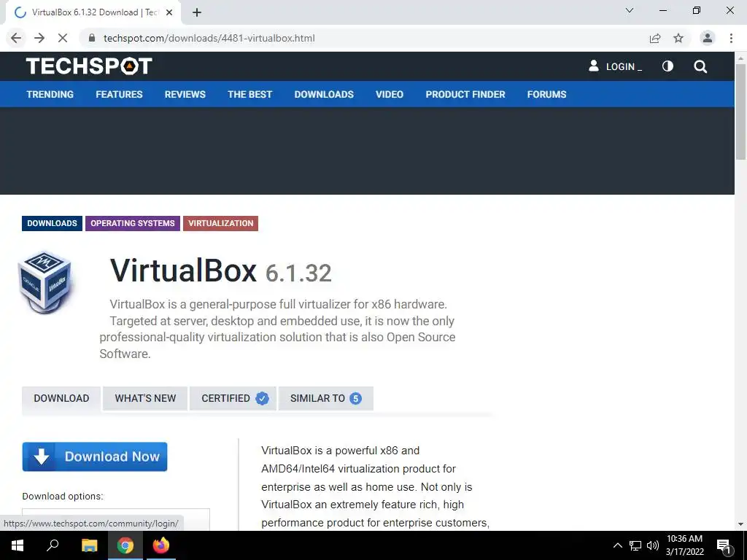
Task: Click the volume speaker tray icon
Action: (x=653, y=545)
